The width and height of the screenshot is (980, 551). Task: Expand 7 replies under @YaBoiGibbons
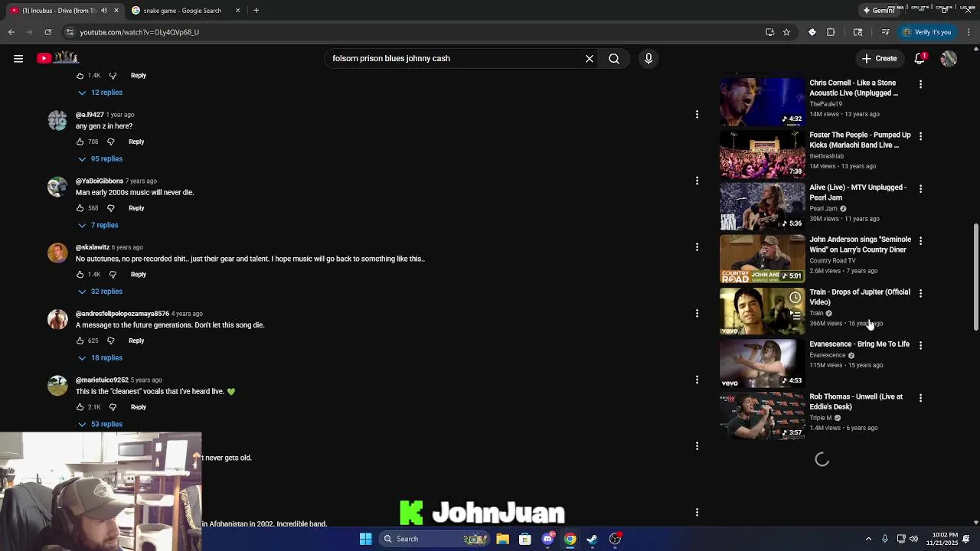pos(98,225)
